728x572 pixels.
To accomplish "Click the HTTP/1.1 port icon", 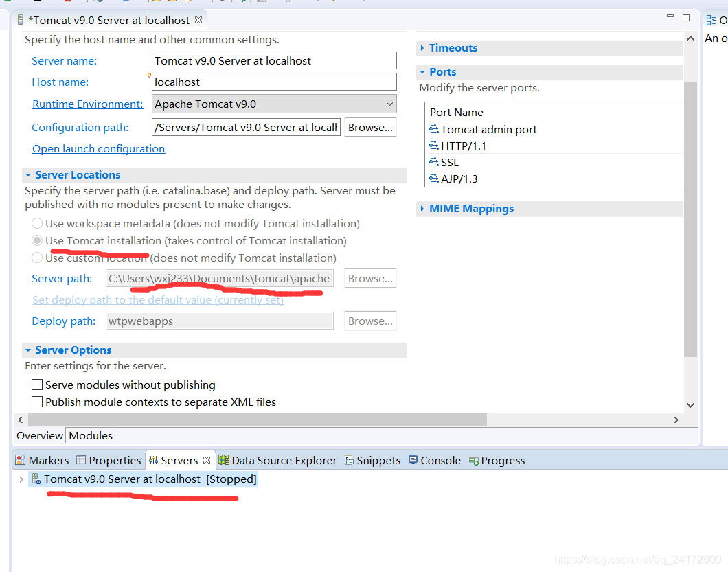I will pyautogui.click(x=433, y=146).
